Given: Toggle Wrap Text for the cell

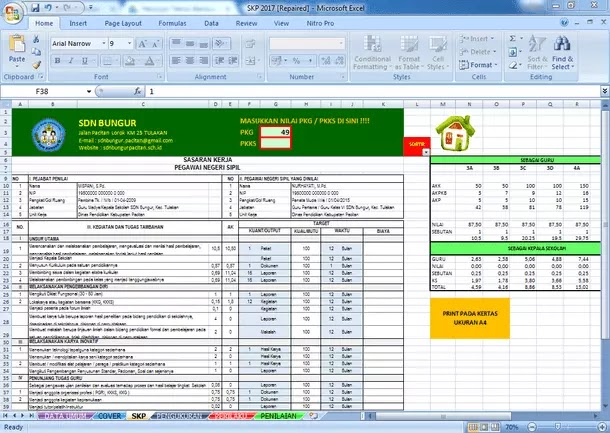Looking at the screenshot, I should pos(251,43).
